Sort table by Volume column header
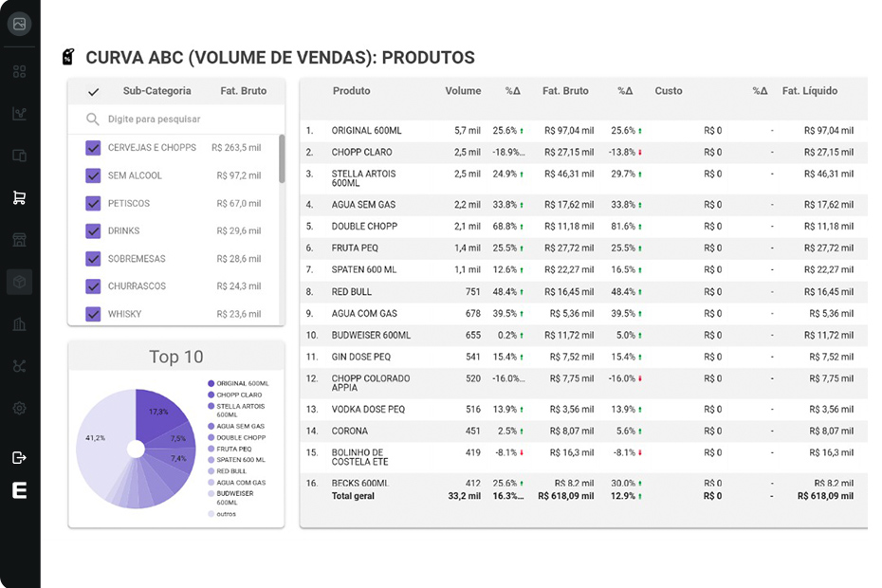This screenshot has width=882, height=588. pos(463,91)
